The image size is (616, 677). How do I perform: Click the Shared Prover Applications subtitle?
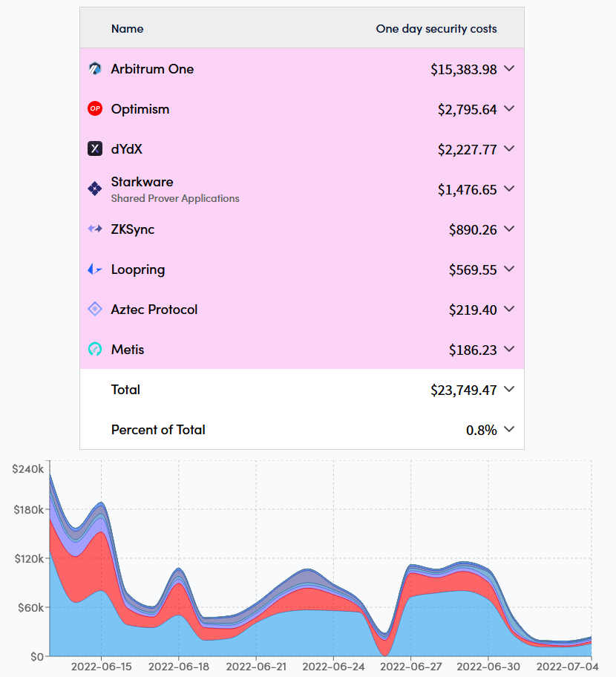click(175, 198)
